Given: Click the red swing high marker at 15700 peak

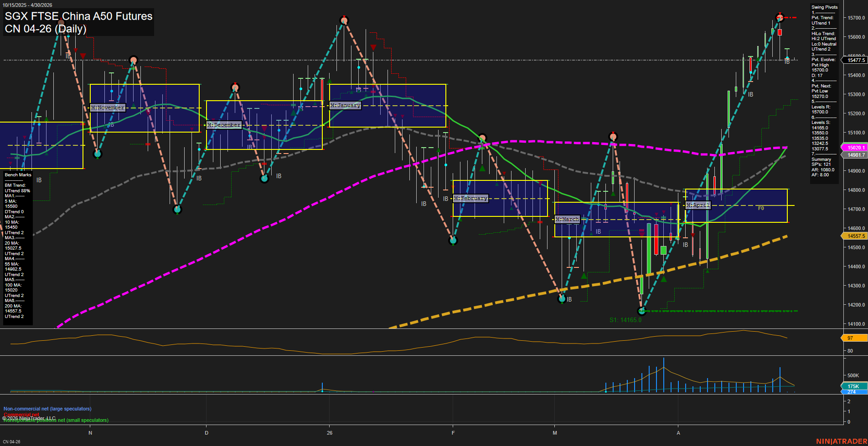Looking at the screenshot, I should [779, 17].
